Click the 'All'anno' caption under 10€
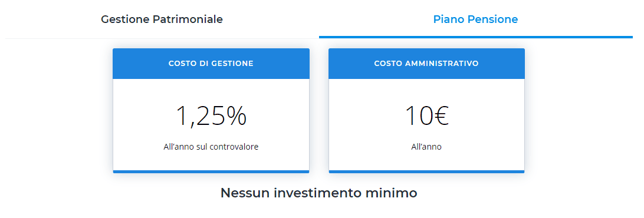Image resolution: width=644 pixels, height=218 pixels. [426, 147]
